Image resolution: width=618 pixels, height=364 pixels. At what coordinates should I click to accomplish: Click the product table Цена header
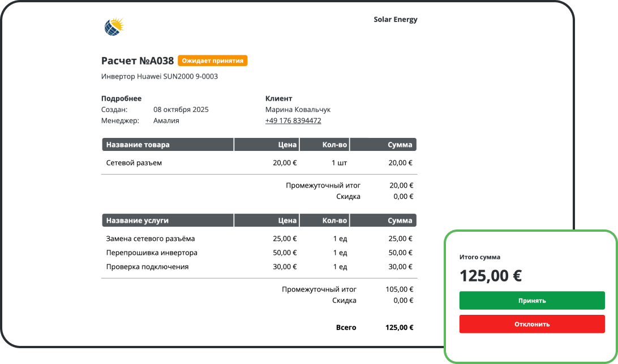(x=267, y=145)
